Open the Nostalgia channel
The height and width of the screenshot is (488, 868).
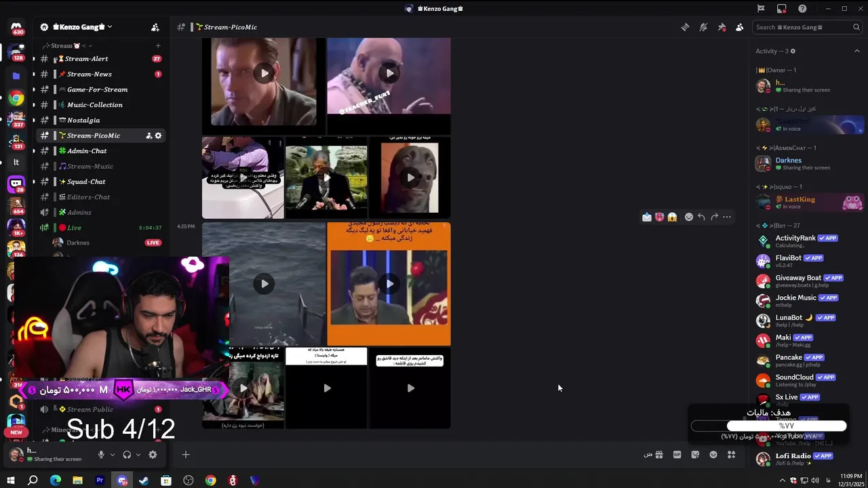(100, 120)
